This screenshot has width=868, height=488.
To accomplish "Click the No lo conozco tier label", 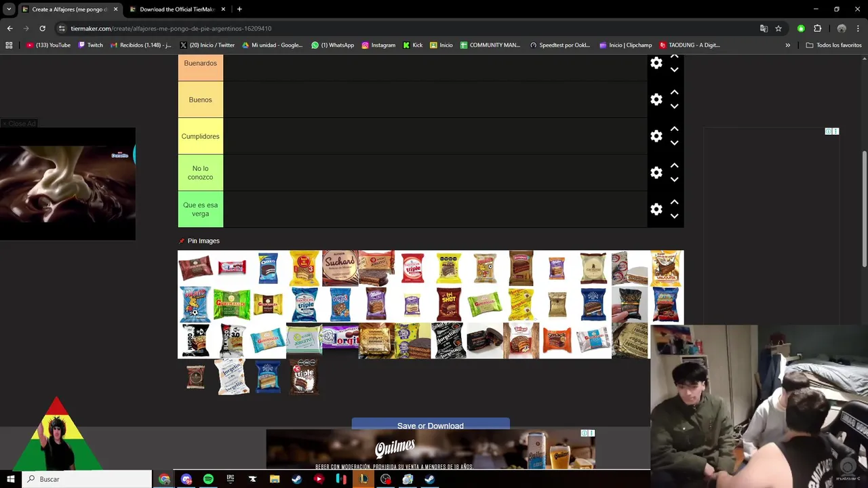I will click(201, 173).
